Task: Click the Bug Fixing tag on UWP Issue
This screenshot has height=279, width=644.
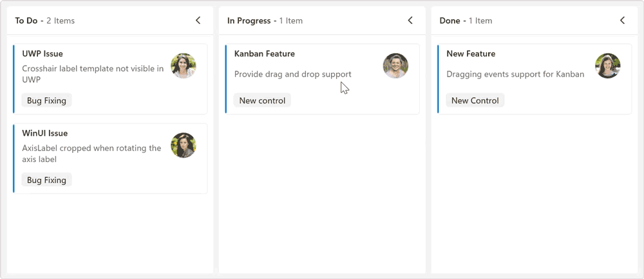Action: tap(46, 100)
